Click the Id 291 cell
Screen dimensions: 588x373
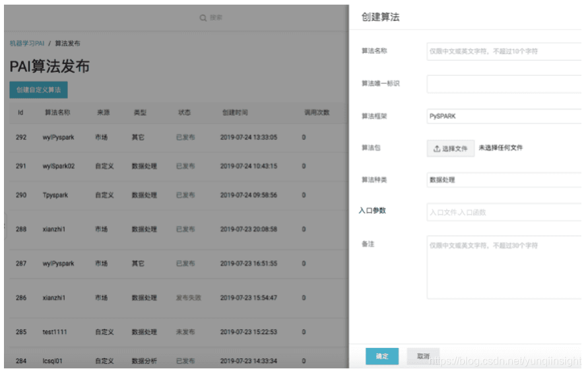click(x=21, y=166)
